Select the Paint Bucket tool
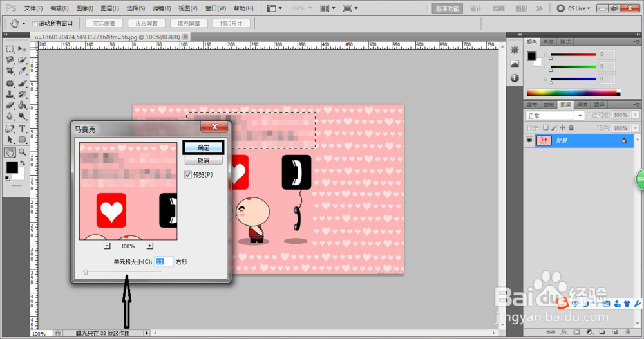 (22, 105)
